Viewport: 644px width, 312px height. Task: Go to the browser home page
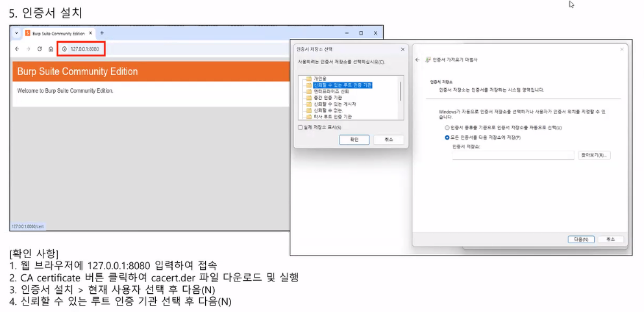pos(51,49)
